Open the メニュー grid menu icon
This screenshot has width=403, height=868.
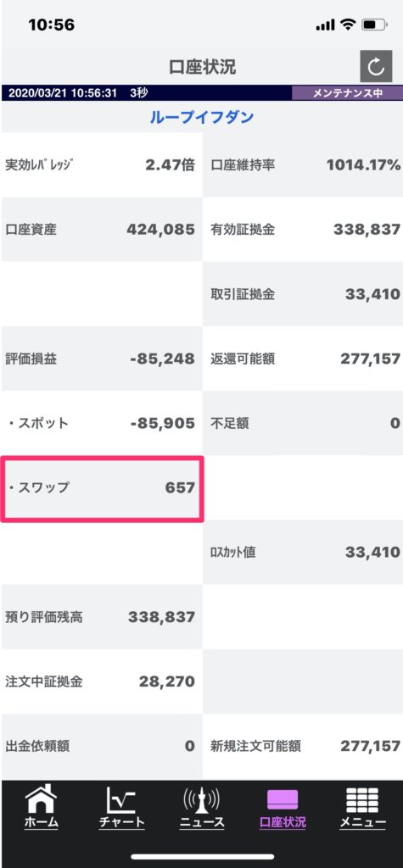point(362,807)
